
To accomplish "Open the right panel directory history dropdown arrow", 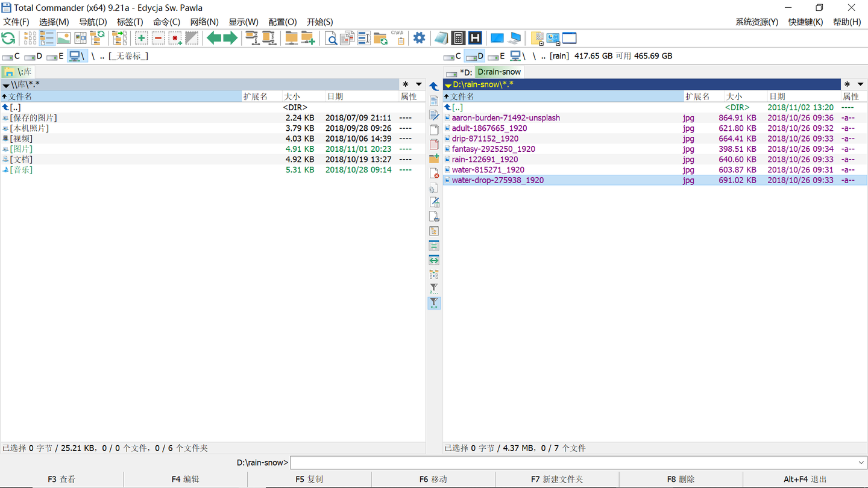I will tap(860, 84).
